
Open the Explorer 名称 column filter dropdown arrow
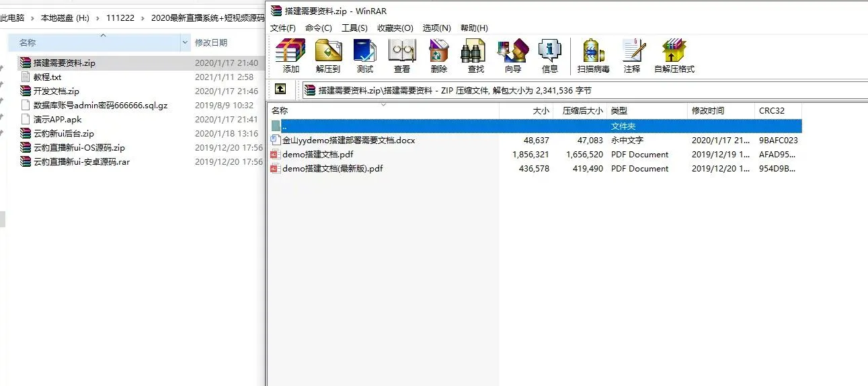pyautogui.click(x=186, y=42)
